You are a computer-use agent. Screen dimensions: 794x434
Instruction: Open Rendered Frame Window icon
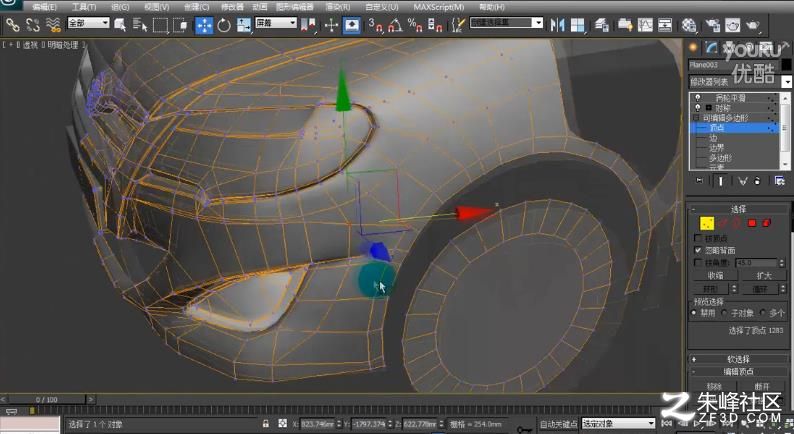click(733, 25)
